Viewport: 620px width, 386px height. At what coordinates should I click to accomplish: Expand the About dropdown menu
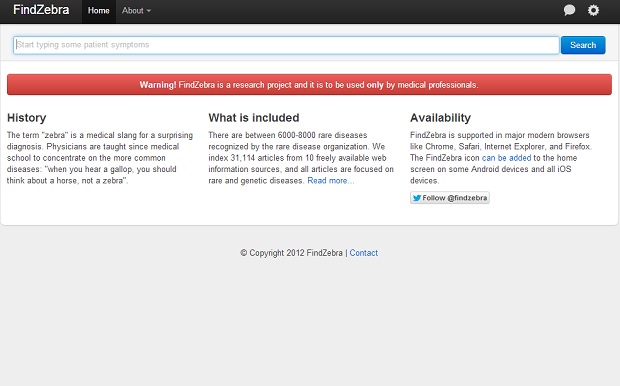136,11
